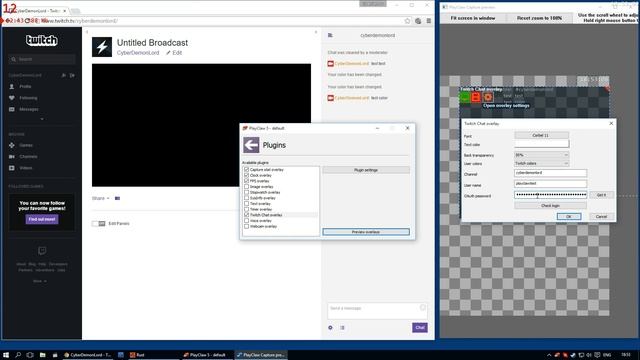This screenshot has height=360, width=640.
Task: Open Games in the Twitch sidebar
Action: [26, 145]
